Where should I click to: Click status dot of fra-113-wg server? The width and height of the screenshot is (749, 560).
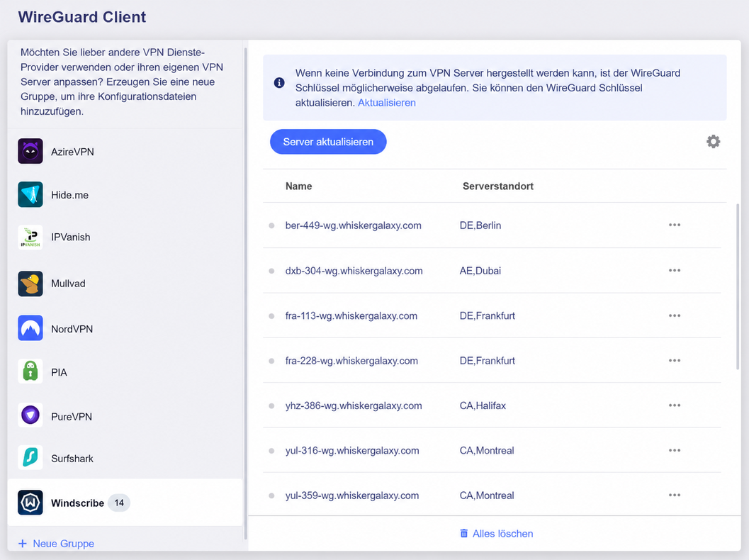coord(271,316)
